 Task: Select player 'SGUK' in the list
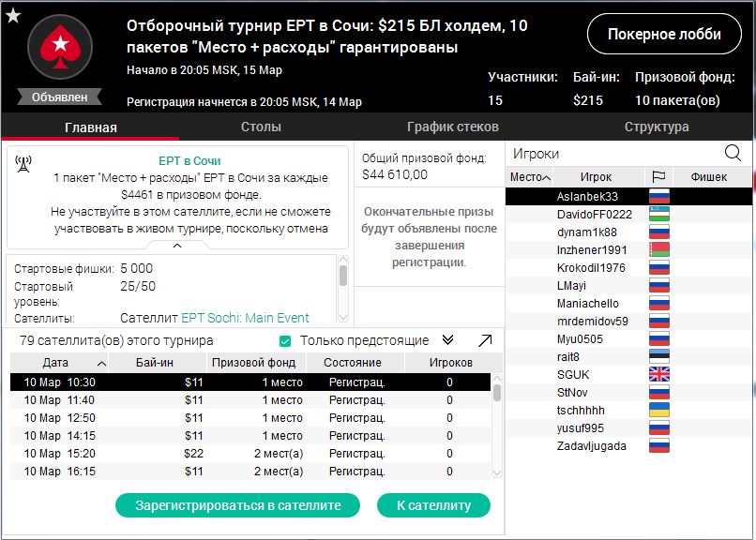(x=628, y=374)
